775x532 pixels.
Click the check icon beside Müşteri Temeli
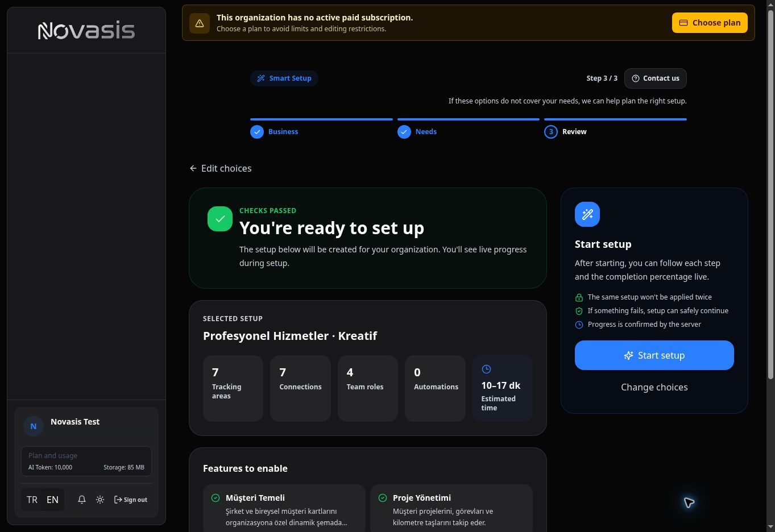pos(215,498)
